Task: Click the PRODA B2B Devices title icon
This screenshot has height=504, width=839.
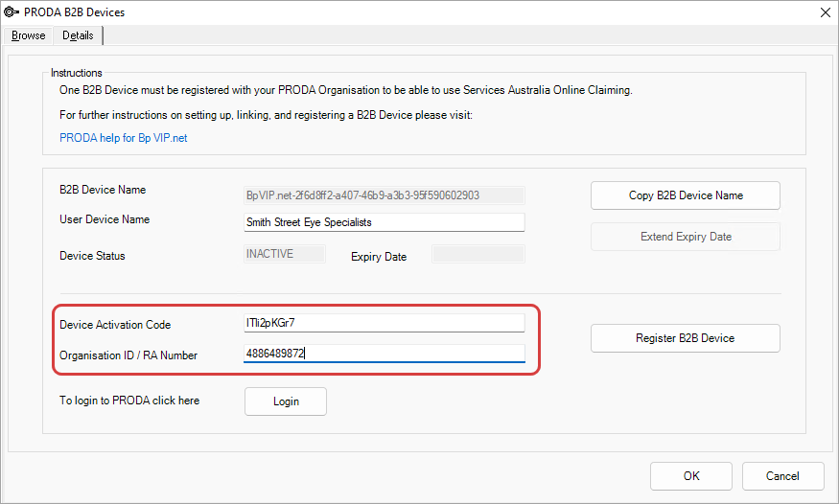Action: coord(12,11)
